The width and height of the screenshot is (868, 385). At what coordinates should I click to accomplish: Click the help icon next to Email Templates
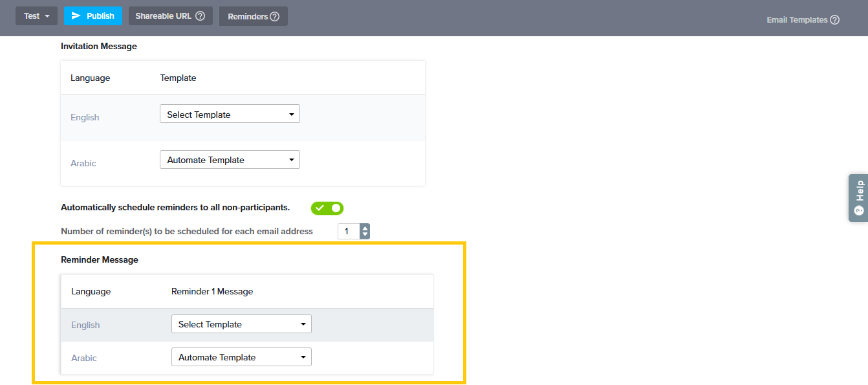point(834,20)
